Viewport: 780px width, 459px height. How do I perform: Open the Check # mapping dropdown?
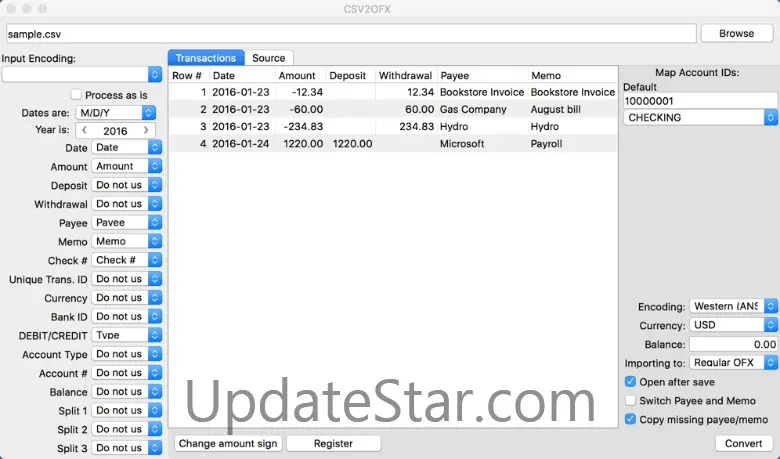[127, 260]
